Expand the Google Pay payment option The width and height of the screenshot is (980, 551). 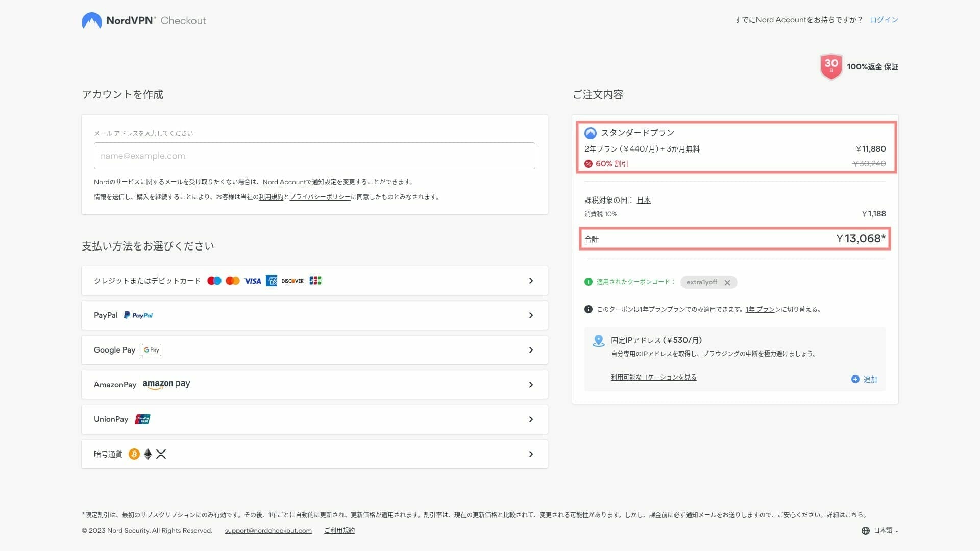(314, 350)
